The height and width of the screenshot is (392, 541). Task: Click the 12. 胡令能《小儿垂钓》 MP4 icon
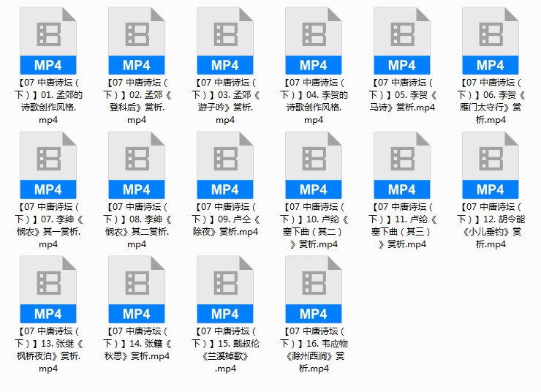pos(491,165)
